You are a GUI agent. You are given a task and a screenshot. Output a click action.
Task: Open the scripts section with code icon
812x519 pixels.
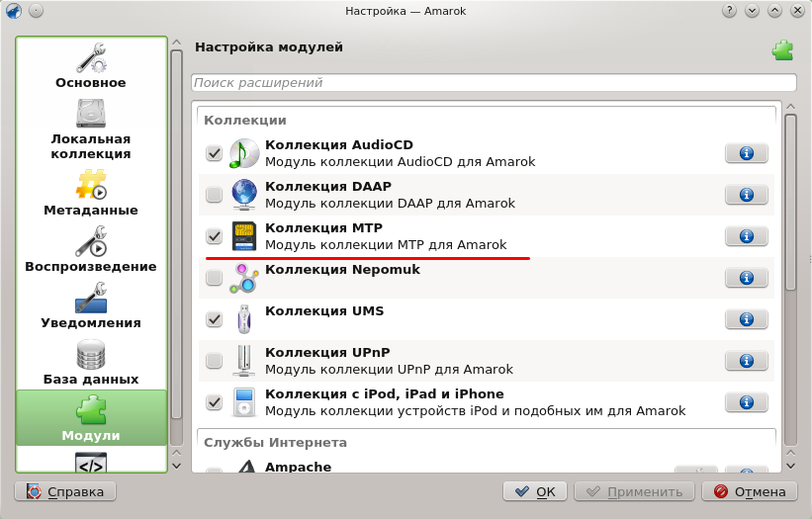91,462
